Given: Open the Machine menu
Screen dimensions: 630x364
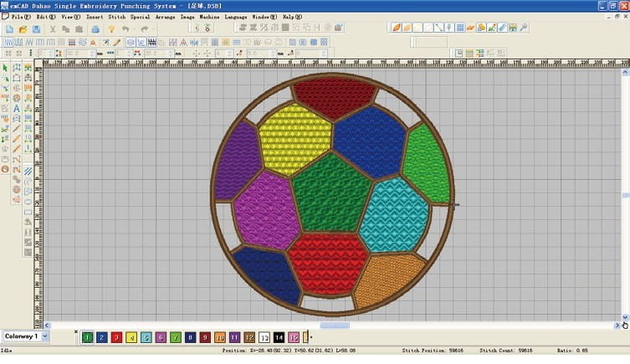Looking at the screenshot, I should [209, 16].
